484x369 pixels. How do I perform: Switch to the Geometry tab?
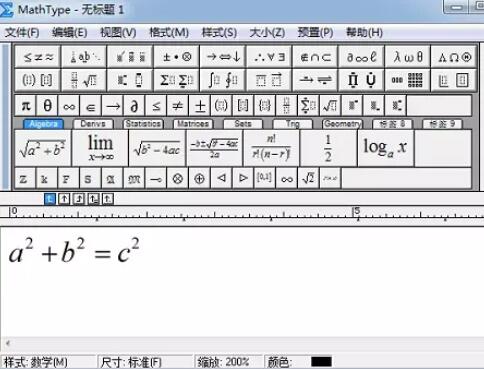tap(342, 124)
